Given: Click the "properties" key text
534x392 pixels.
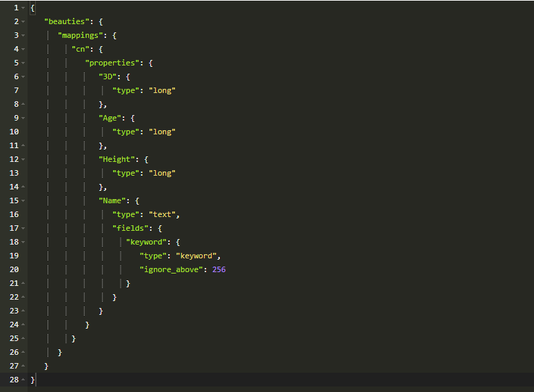Looking at the screenshot, I should (x=112, y=63).
